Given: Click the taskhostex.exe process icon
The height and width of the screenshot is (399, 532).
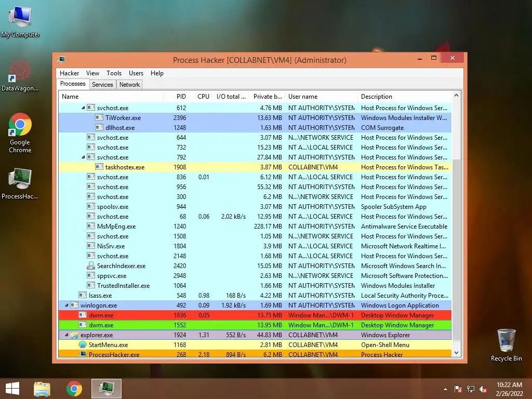Looking at the screenshot, I should 99,167.
